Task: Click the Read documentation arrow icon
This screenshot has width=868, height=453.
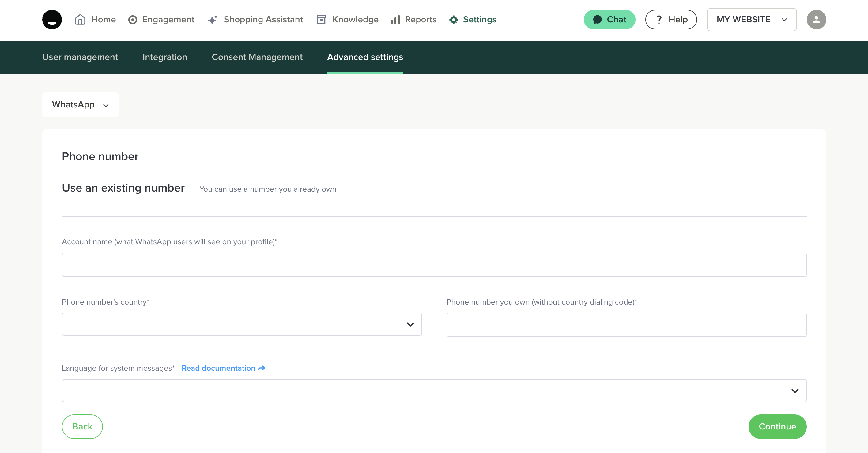Action: click(x=262, y=368)
